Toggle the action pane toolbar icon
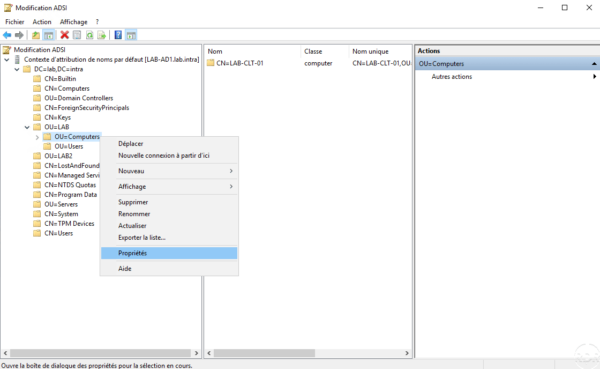600x369 pixels. click(x=131, y=35)
